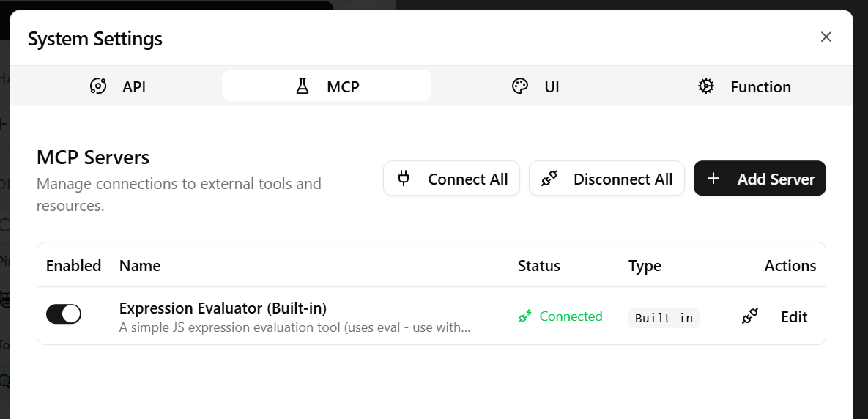Click the gear icon for Function tab
Viewport: 868px width, 419px height.
click(x=706, y=86)
